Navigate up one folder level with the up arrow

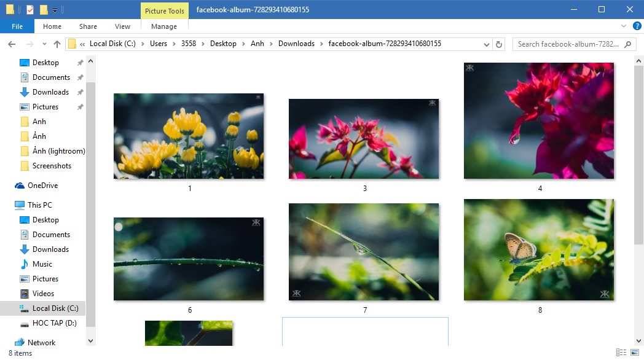click(x=57, y=44)
